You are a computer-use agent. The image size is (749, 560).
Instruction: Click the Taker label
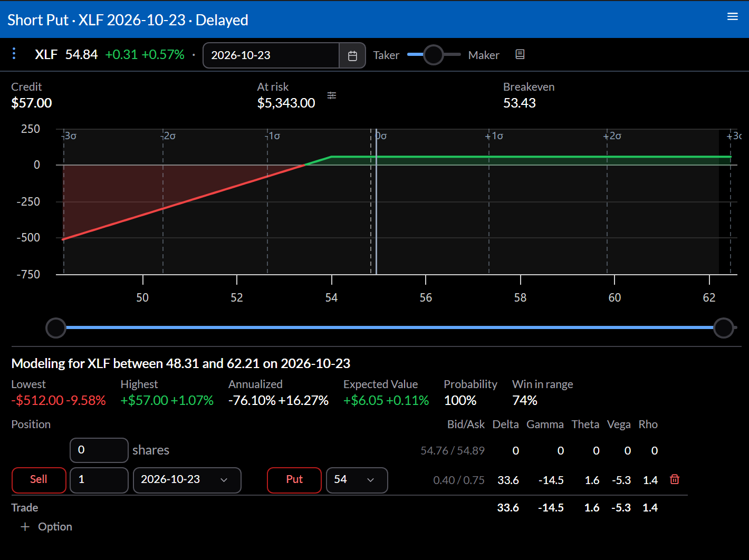coord(386,55)
